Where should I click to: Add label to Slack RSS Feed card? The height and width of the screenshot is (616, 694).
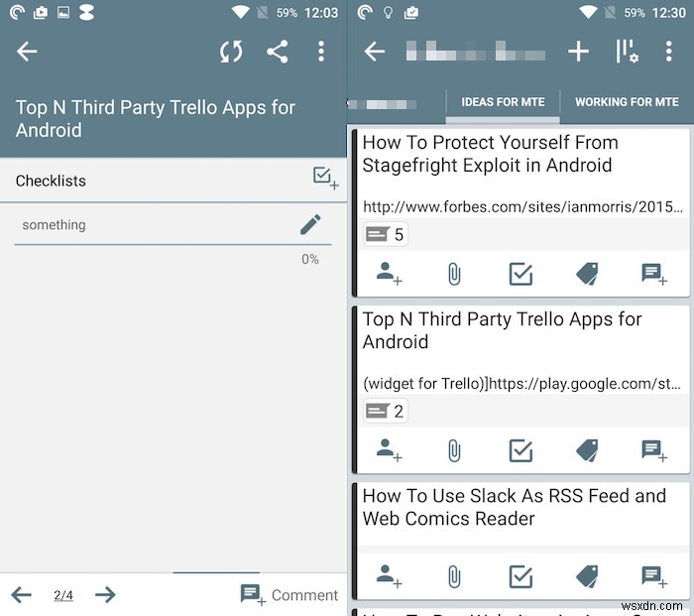pos(587,576)
